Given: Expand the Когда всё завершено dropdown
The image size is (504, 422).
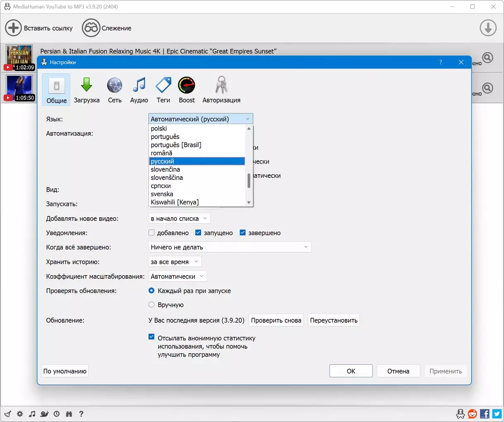Looking at the screenshot, I should tap(229, 247).
